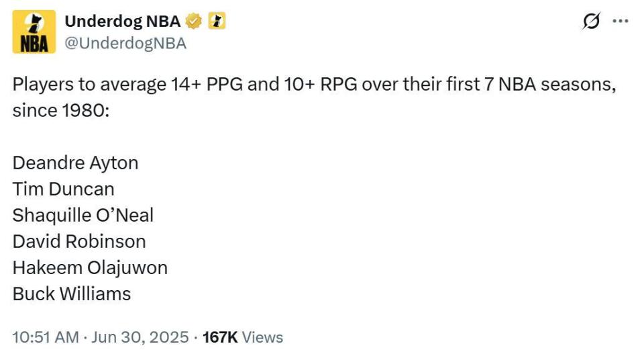Open the Grok explain-post icon
This screenshot has width=644, height=352.
pos(591,21)
